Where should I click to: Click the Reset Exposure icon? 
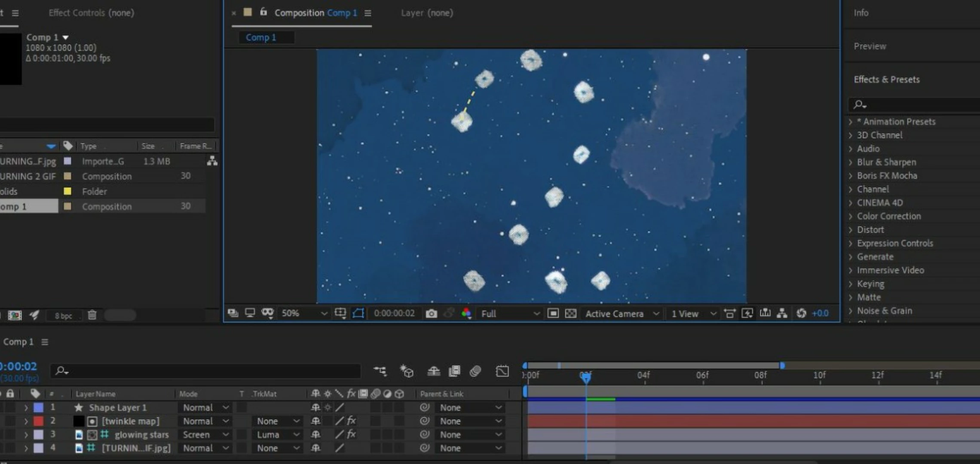tap(801, 314)
